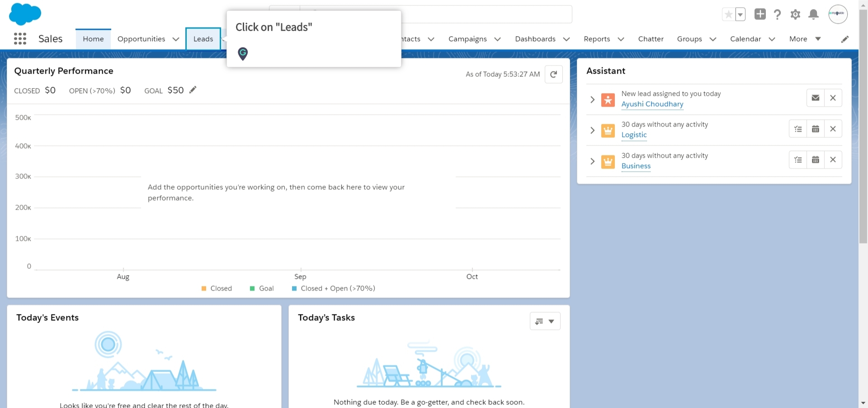The width and height of the screenshot is (868, 408).
Task: Expand the Logistic assistant item
Action: (592, 131)
